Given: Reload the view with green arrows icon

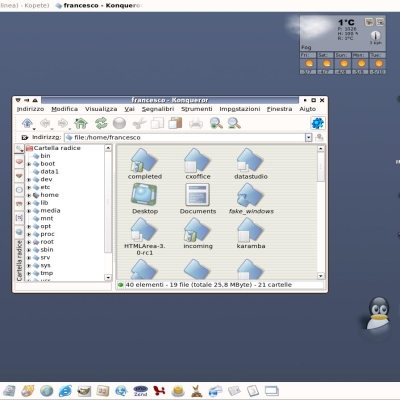Looking at the screenshot, I should [101, 123].
